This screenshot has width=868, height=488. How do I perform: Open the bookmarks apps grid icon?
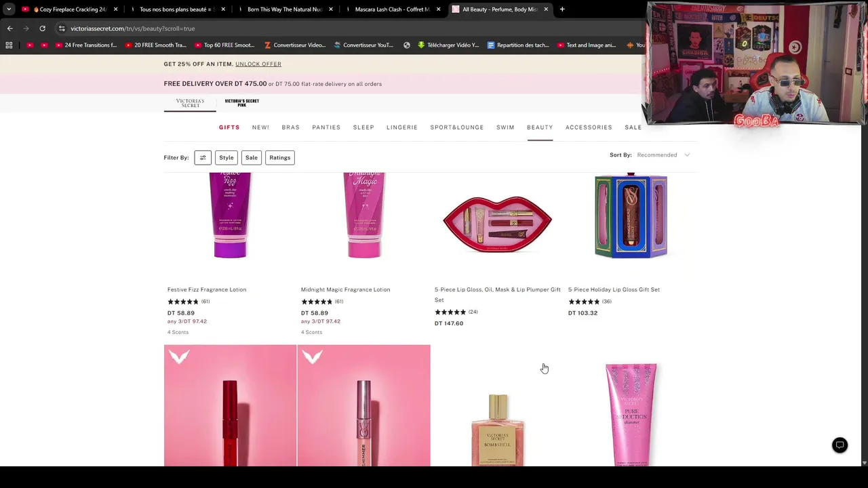tap(9, 45)
